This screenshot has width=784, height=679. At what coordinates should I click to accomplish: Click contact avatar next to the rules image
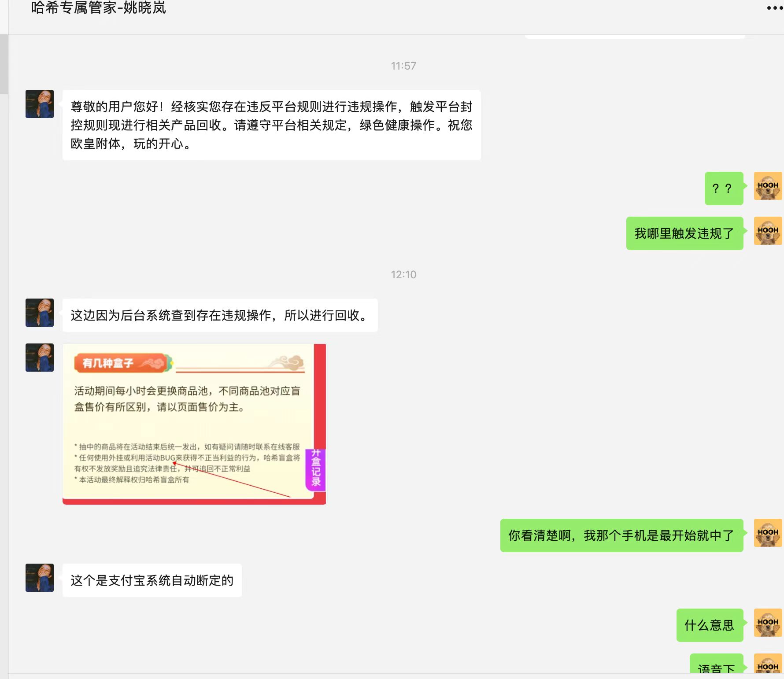click(x=40, y=358)
